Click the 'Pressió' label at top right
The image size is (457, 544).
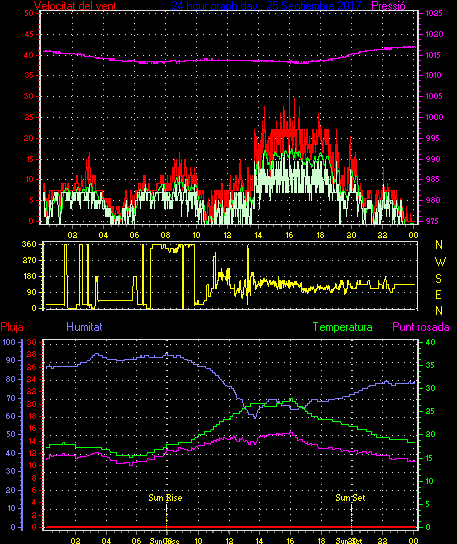[388, 6]
